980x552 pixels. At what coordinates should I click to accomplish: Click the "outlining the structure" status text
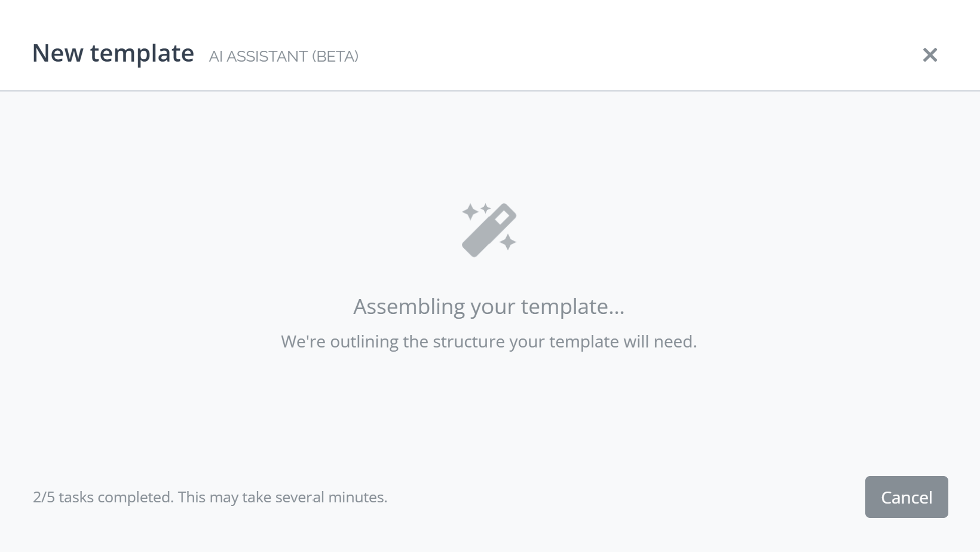[489, 341]
